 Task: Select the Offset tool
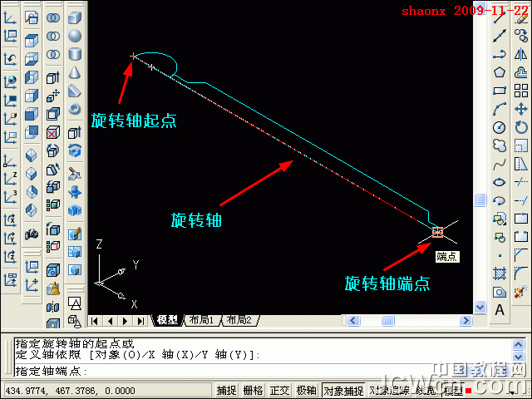521,72
